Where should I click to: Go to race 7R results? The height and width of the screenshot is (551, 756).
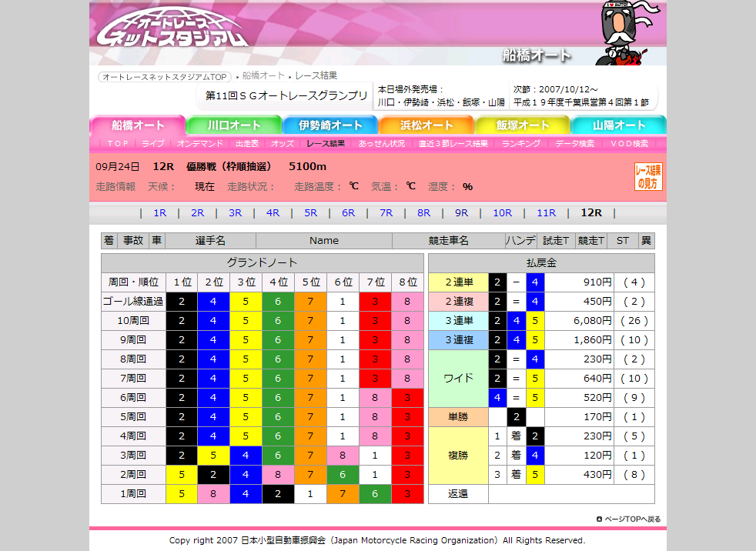tap(386, 213)
